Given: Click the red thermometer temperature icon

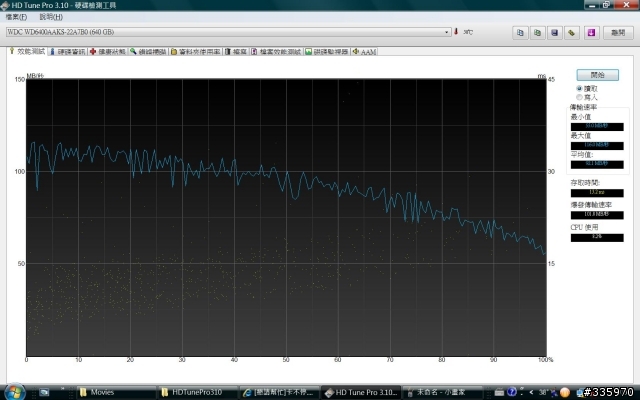Looking at the screenshot, I should pos(456,32).
